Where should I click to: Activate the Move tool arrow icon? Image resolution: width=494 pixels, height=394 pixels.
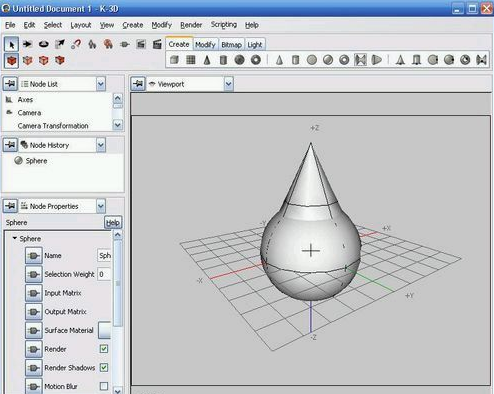(x=27, y=44)
